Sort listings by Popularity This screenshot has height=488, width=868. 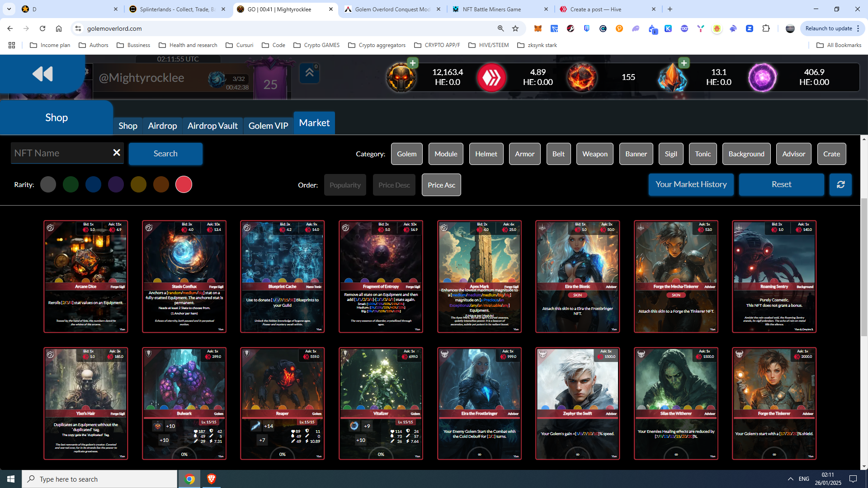pyautogui.click(x=345, y=185)
